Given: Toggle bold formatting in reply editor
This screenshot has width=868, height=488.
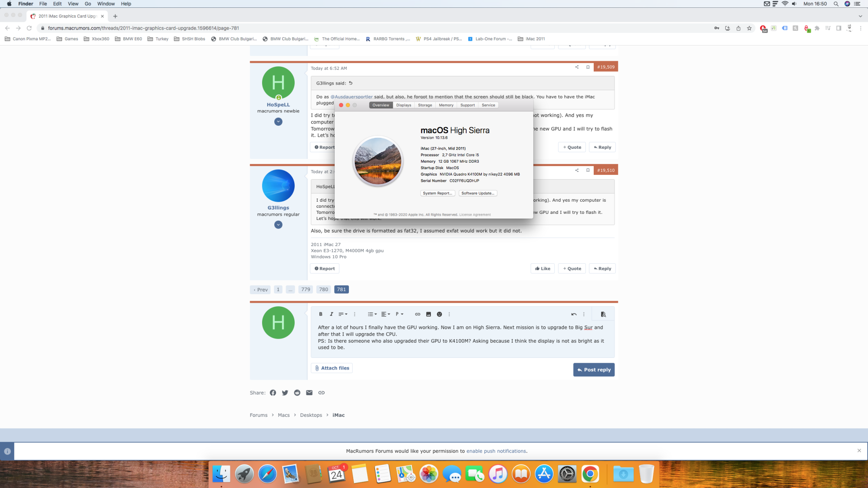Looking at the screenshot, I should tap(321, 314).
